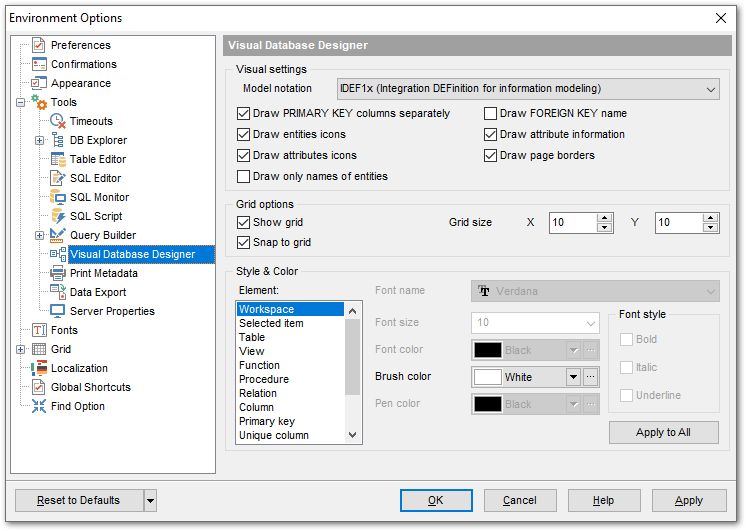
Task: Uncheck Show grid option
Action: (243, 222)
